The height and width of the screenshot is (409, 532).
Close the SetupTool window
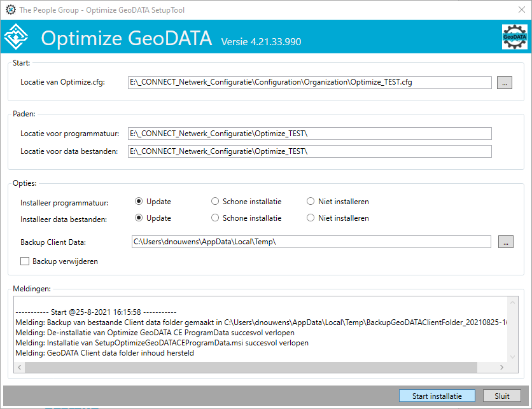[521, 10]
